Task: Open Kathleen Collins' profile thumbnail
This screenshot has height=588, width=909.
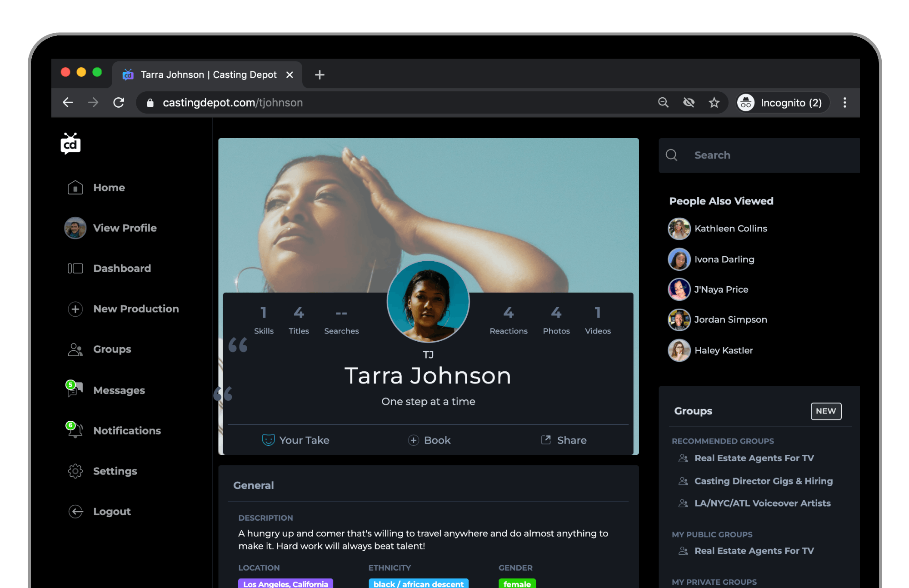Action: pyautogui.click(x=679, y=229)
